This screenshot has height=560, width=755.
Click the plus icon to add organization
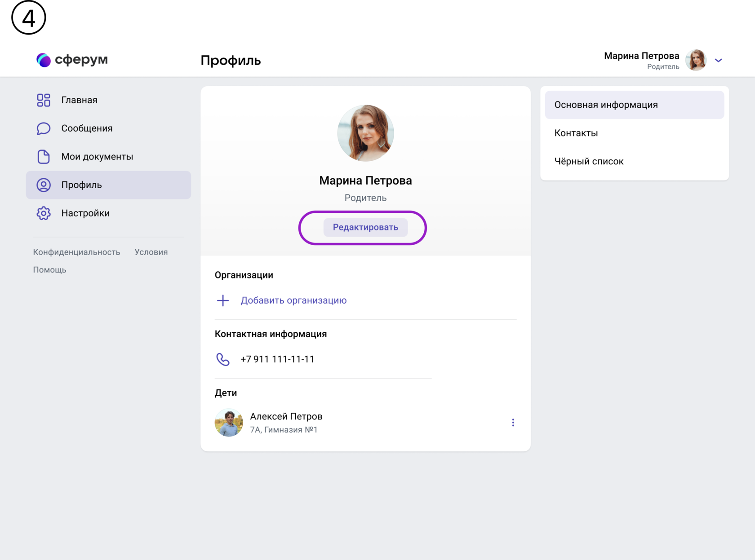coord(223,300)
